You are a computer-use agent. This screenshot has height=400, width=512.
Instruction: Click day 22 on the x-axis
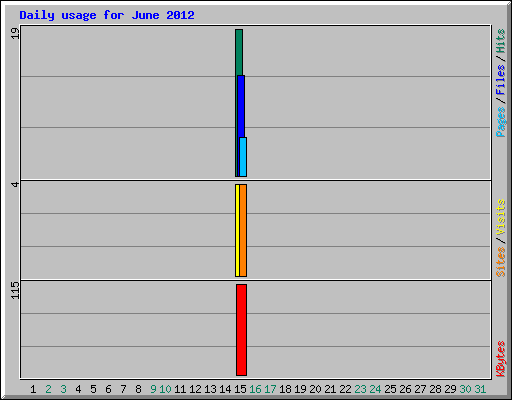pyautogui.click(x=345, y=389)
